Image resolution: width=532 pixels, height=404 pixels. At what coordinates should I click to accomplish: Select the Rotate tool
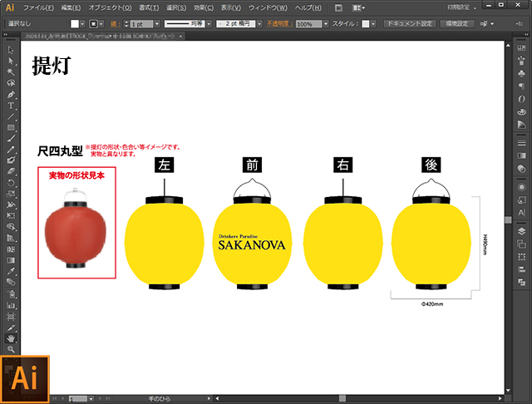(x=11, y=183)
